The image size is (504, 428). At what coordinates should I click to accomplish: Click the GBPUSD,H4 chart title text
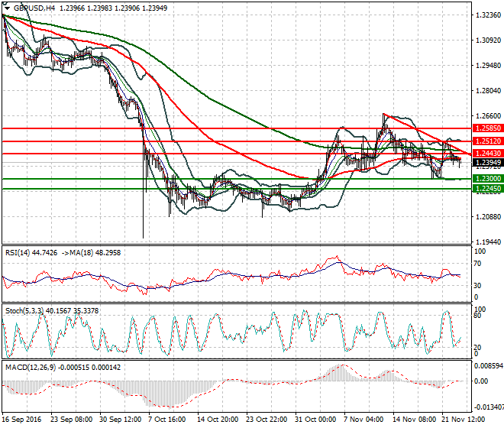(34, 8)
